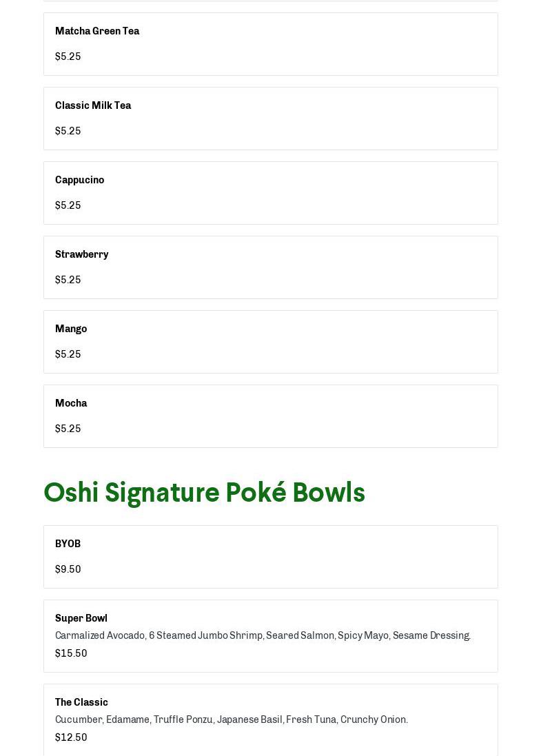Click the Cappucino menu item
The height and width of the screenshot is (756, 541).
click(x=270, y=193)
